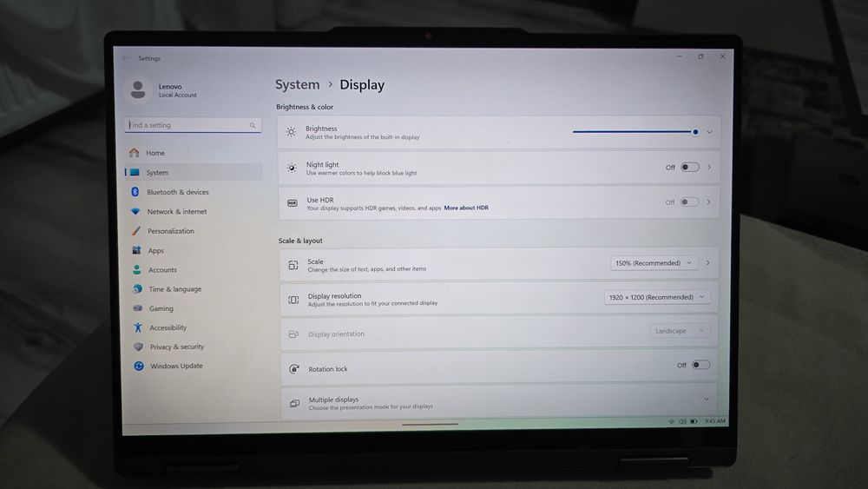The image size is (868, 489).
Task: Open the Scale 150% dropdown
Action: click(654, 263)
